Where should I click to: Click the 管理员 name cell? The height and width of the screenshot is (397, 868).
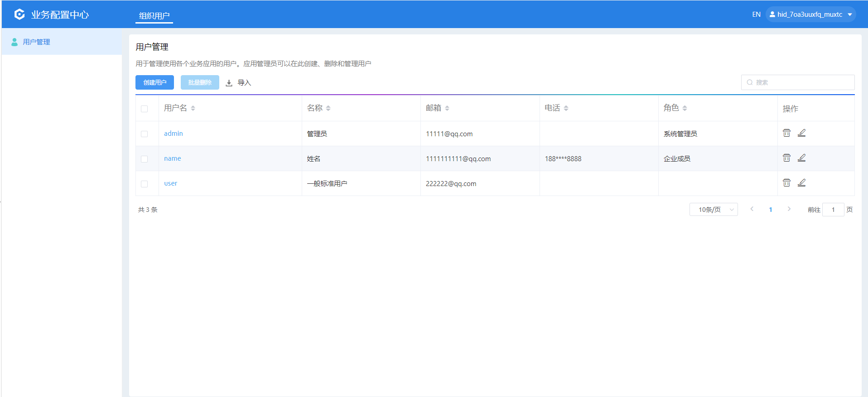317,134
